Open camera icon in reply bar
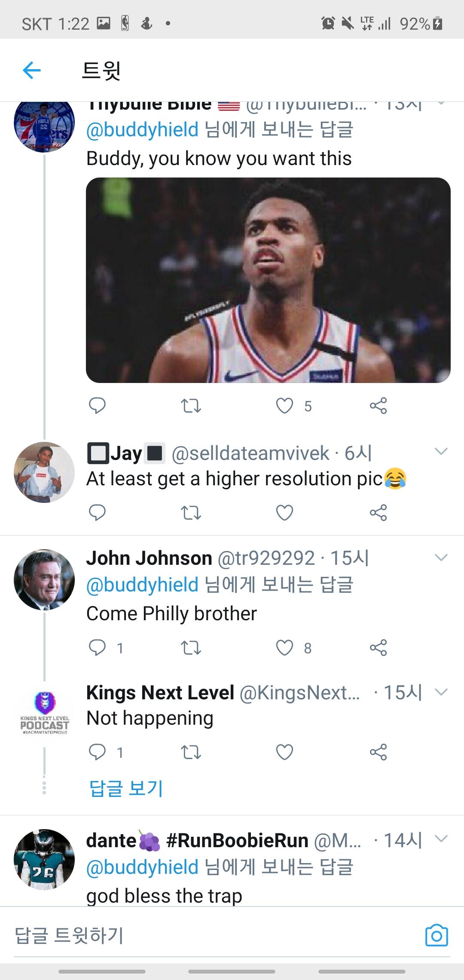This screenshot has width=464, height=980. 436,935
